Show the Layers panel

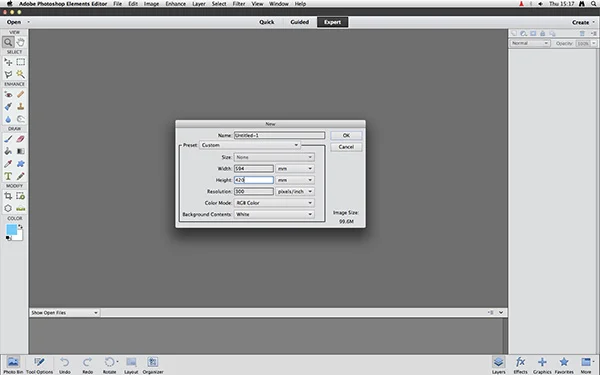(498, 365)
